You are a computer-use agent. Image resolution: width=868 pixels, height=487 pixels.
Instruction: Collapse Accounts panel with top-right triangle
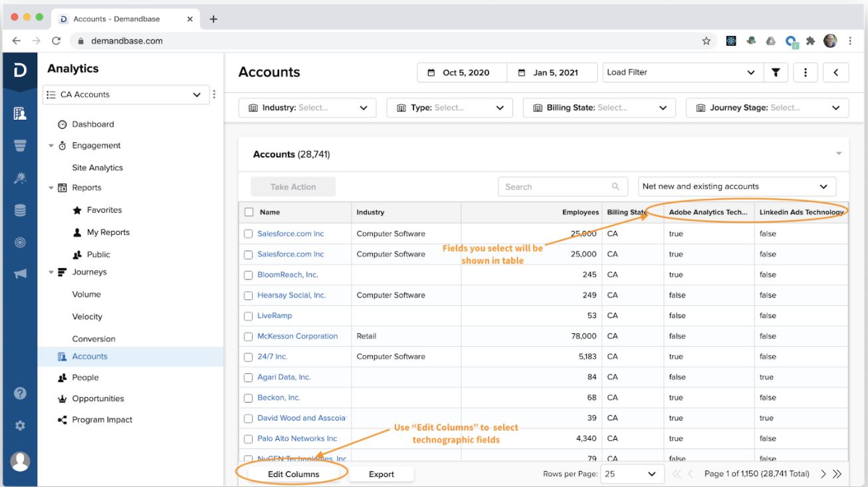pyautogui.click(x=839, y=154)
